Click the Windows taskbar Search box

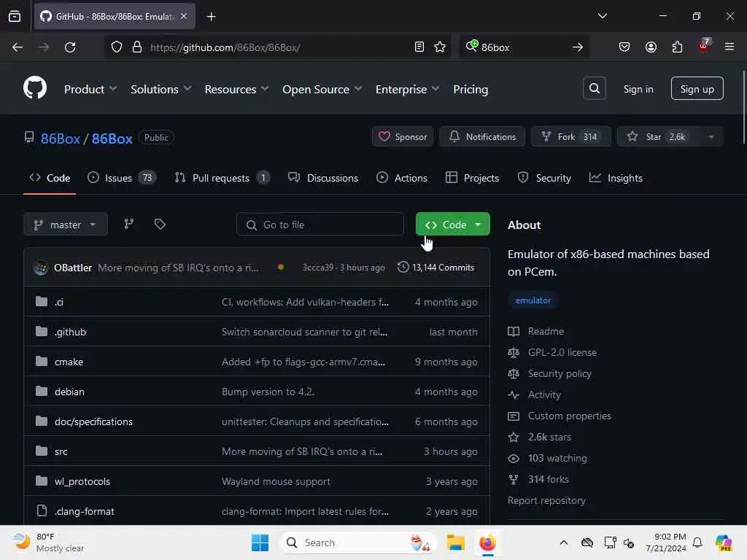(x=358, y=542)
